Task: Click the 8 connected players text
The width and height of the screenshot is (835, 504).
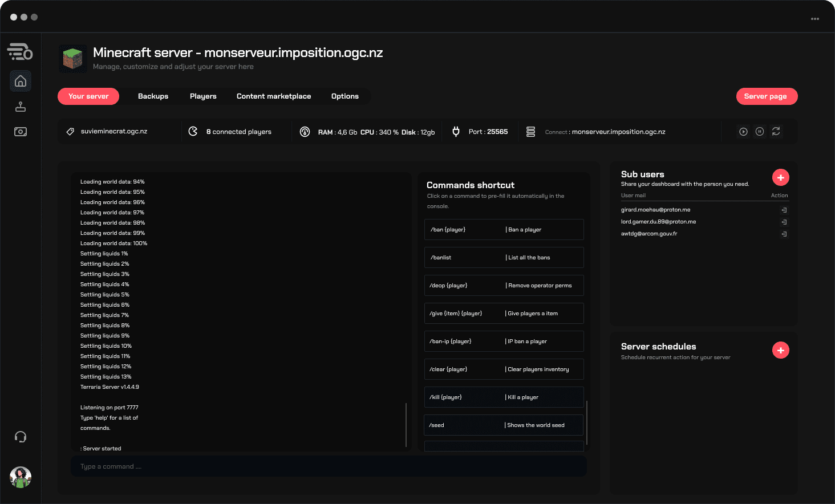Action: (239, 132)
